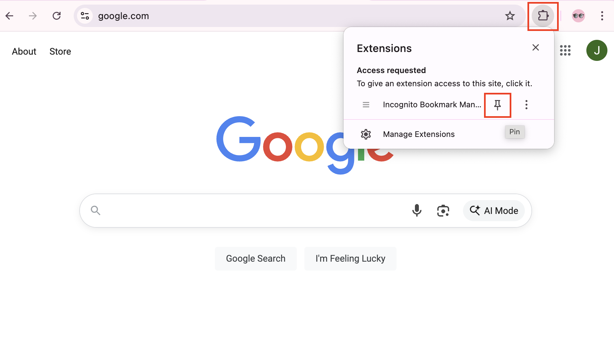The image size is (614, 364).
Task: Go to the About page
Action: [x=24, y=51]
